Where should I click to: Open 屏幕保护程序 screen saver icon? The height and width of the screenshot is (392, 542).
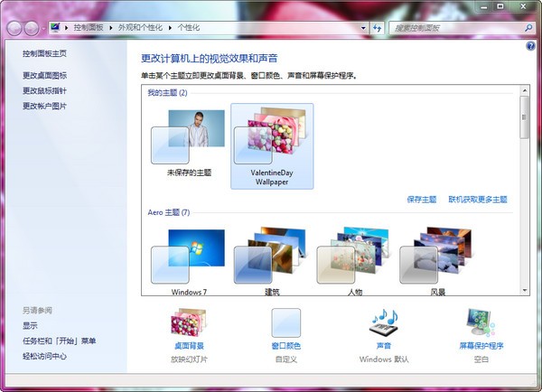[x=481, y=322]
